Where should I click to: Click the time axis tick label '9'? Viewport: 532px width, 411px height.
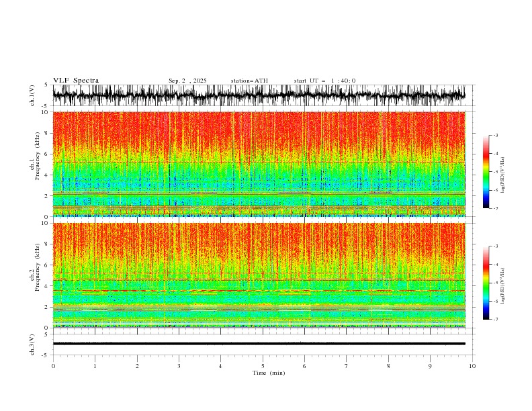click(430, 366)
